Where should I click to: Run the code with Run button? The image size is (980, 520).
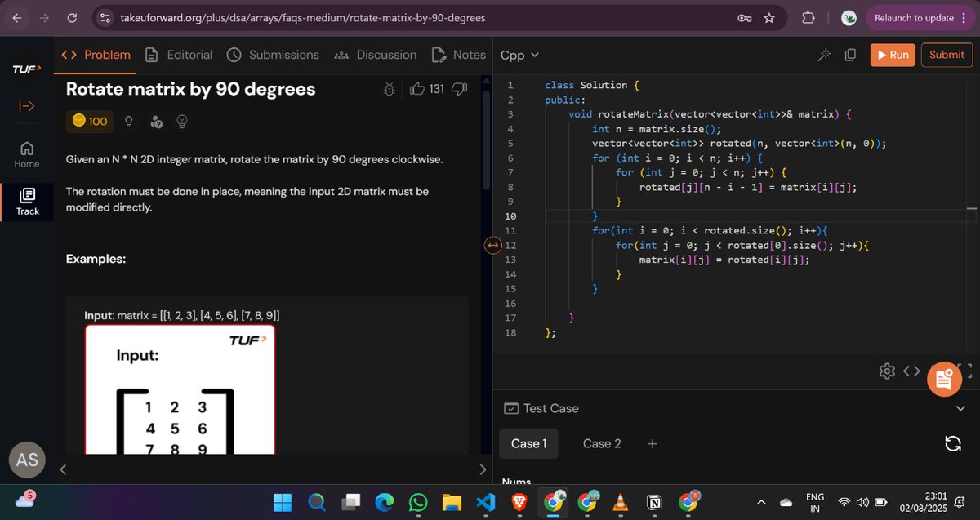tap(892, 55)
